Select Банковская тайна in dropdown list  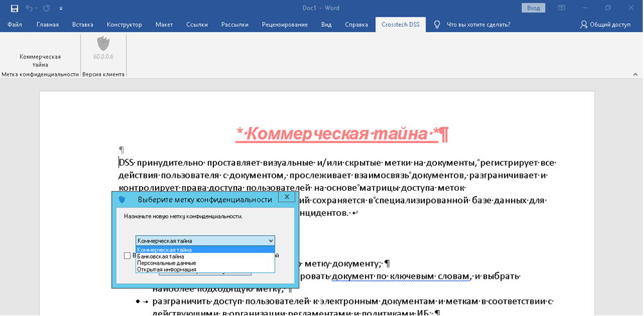tap(205, 256)
